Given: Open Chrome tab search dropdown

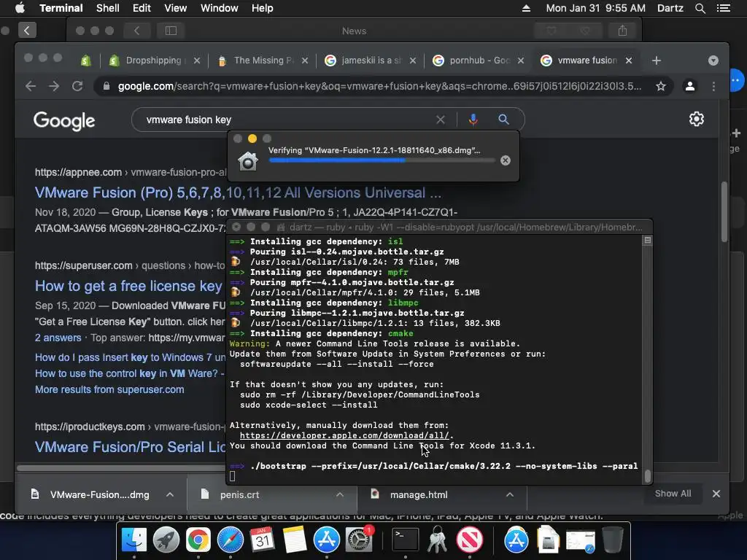Looking at the screenshot, I should [x=713, y=61].
